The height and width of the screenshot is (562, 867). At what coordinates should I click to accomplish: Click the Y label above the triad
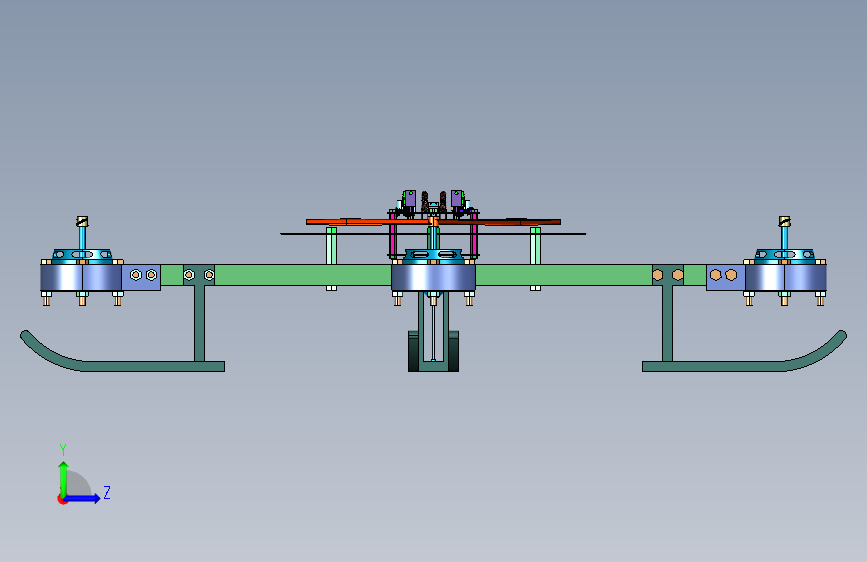(x=63, y=450)
